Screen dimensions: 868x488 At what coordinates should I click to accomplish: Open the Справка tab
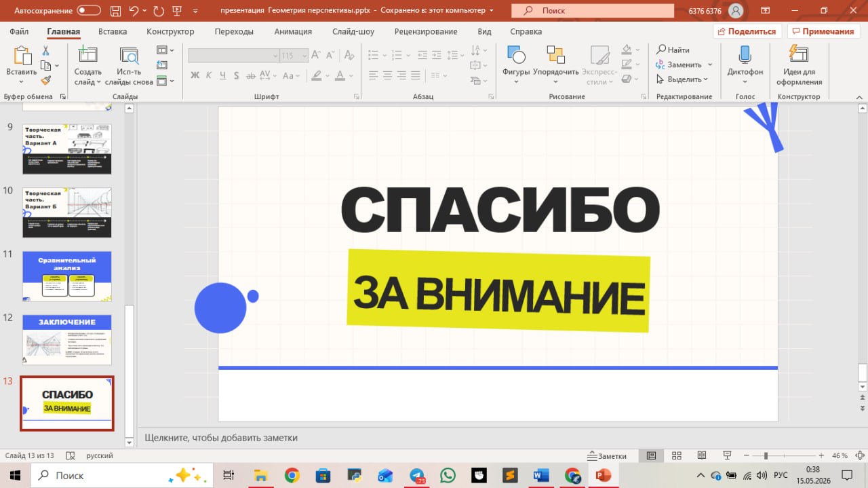[526, 31]
